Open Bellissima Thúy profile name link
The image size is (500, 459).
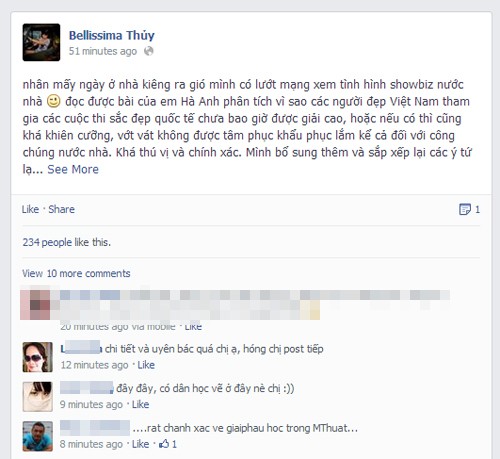pos(112,35)
